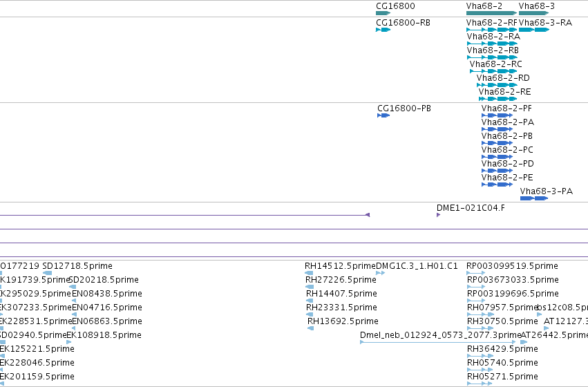This screenshot has width=588, height=387.
Task: Open the CG16800-RB transcript
Action: tap(403, 23)
